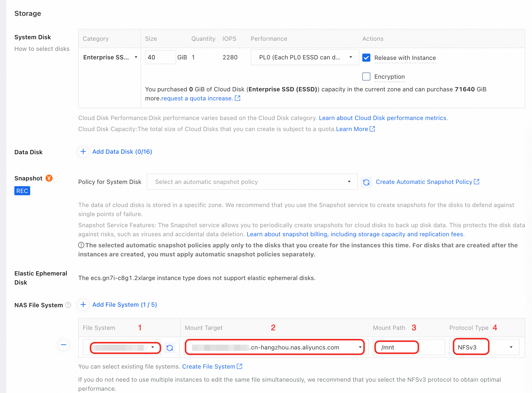
Task: Enable the Encryption checkbox
Action: pyautogui.click(x=366, y=76)
